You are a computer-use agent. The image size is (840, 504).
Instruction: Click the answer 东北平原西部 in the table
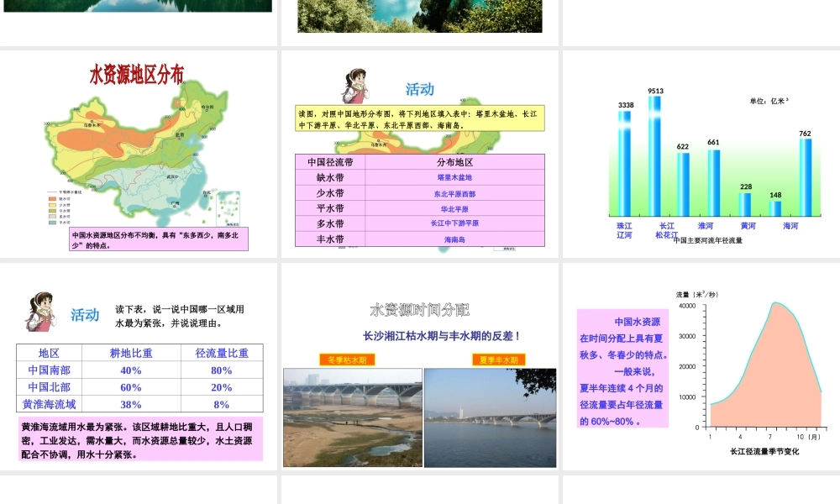[454, 194]
